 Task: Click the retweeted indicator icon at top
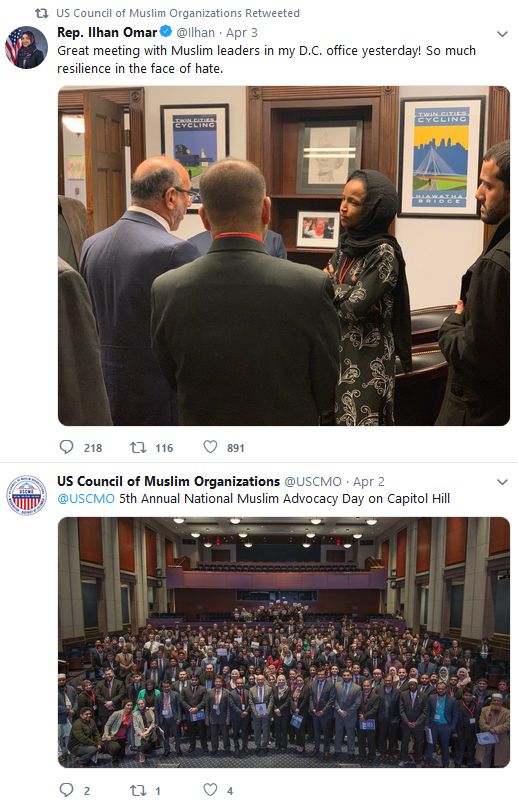pos(42,13)
